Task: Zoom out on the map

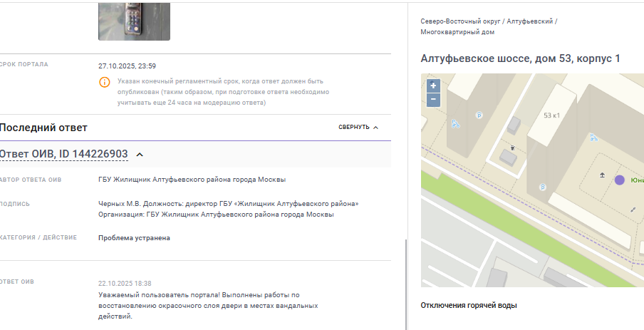Action: 433,100
